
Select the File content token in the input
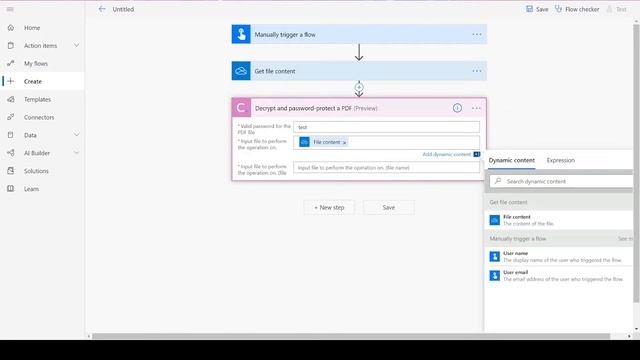click(x=323, y=142)
